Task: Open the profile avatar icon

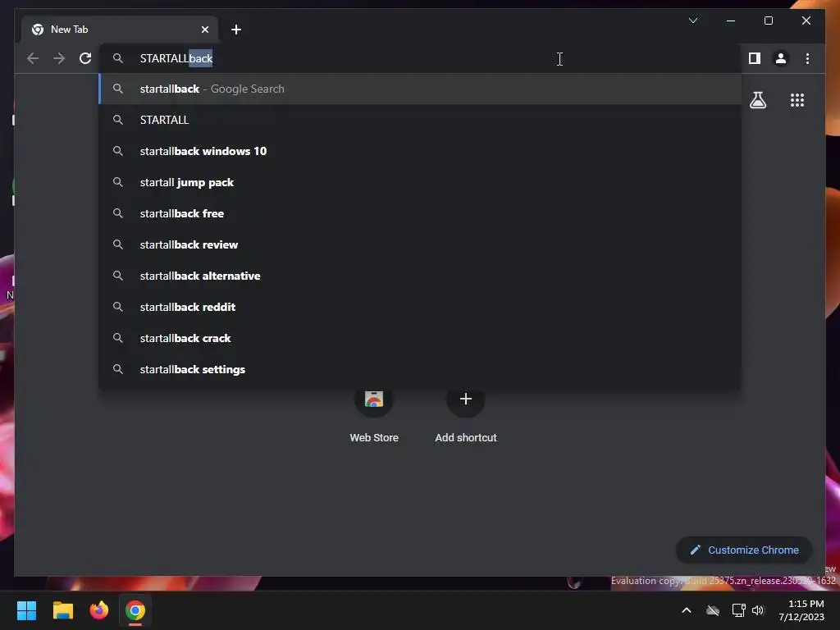Action: pyautogui.click(x=781, y=58)
